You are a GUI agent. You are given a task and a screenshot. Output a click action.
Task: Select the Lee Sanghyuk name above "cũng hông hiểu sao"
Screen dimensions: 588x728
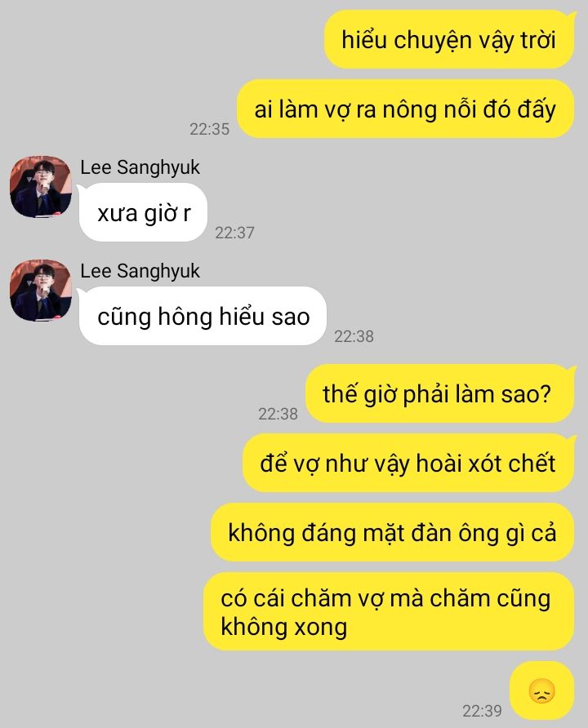click(x=140, y=271)
